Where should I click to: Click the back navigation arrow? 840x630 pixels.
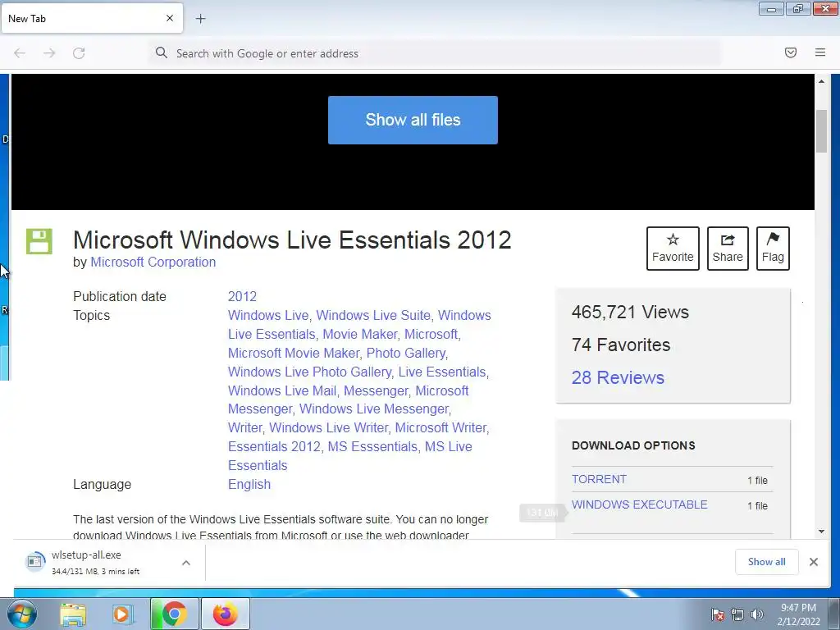coord(20,53)
